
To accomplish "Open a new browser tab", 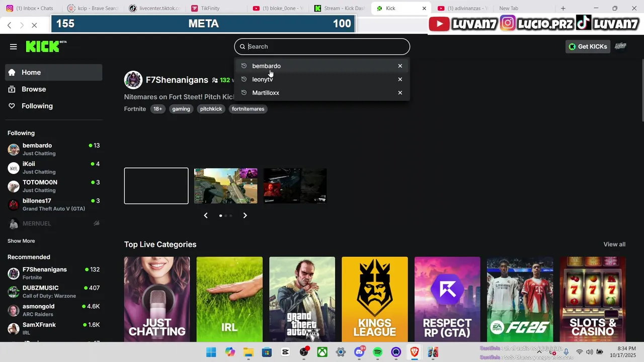I will 563,9.
